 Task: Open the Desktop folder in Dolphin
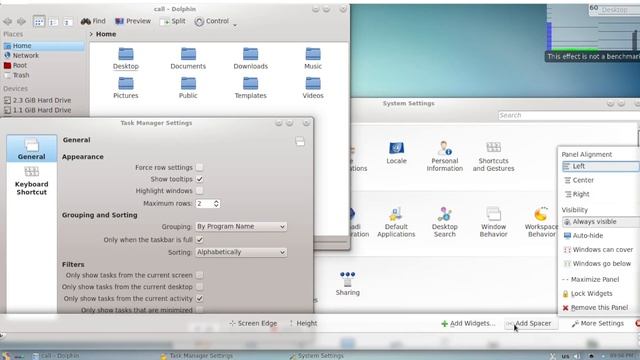click(x=126, y=58)
